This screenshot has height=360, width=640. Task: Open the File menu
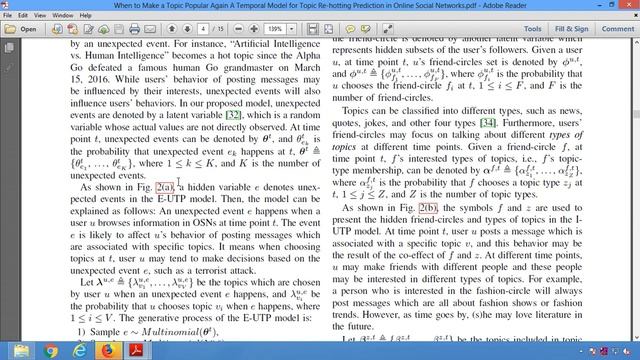[x=7, y=16]
